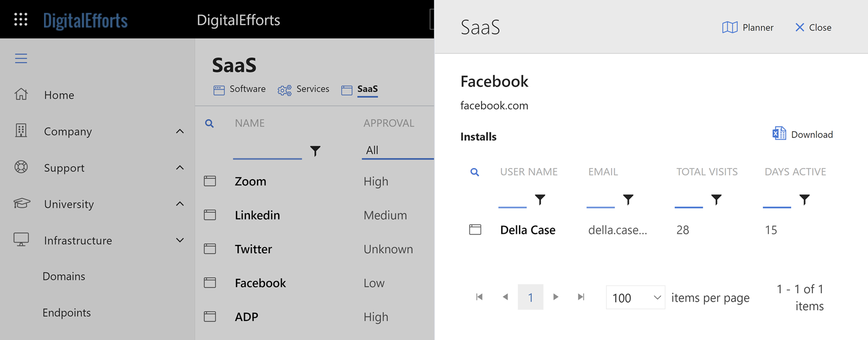Screen dimensions: 868x340
Task: Open Domains under Infrastructure
Action: (64, 277)
